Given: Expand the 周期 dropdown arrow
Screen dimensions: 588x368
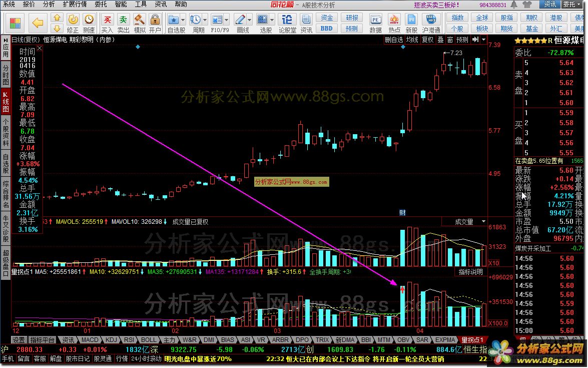Looking at the screenshot, I should coord(205,20).
